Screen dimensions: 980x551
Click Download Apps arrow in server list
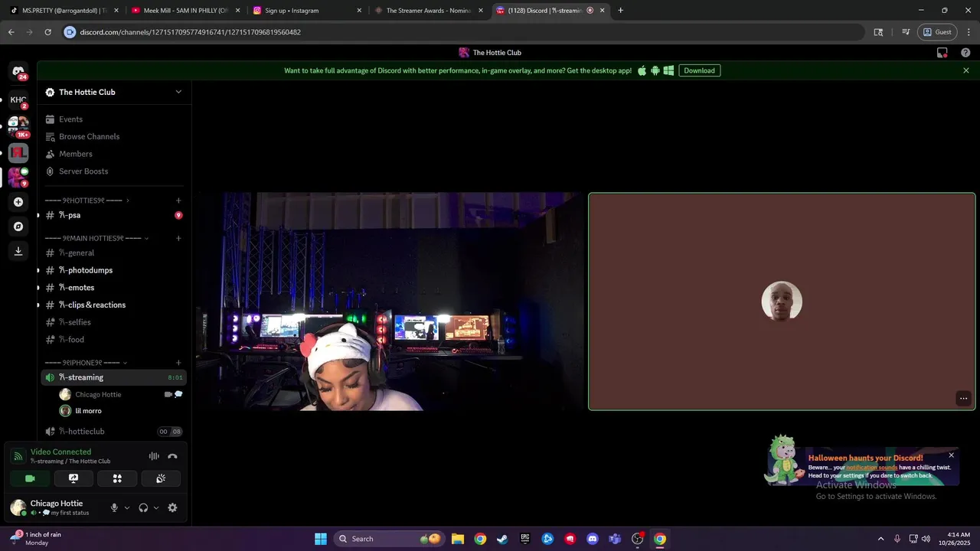18,251
